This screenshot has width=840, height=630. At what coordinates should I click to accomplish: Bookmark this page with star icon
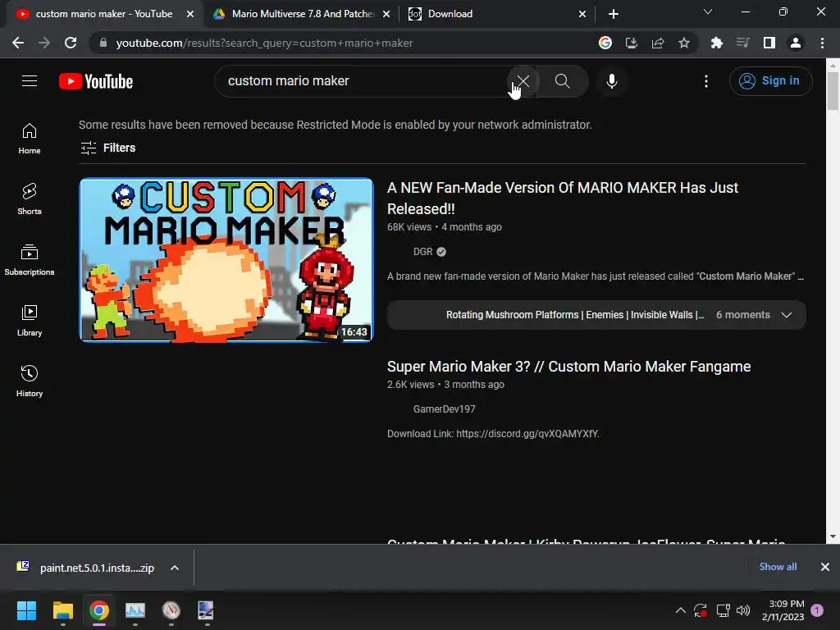tap(684, 43)
